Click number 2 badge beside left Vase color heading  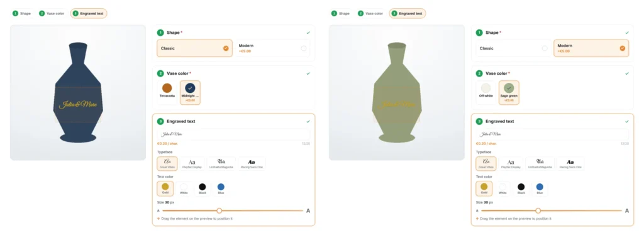(160, 73)
